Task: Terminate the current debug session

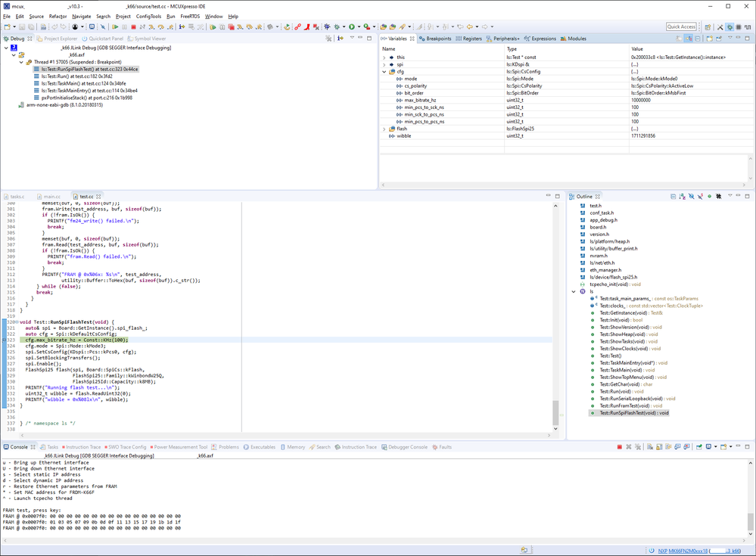Action: [x=232, y=26]
